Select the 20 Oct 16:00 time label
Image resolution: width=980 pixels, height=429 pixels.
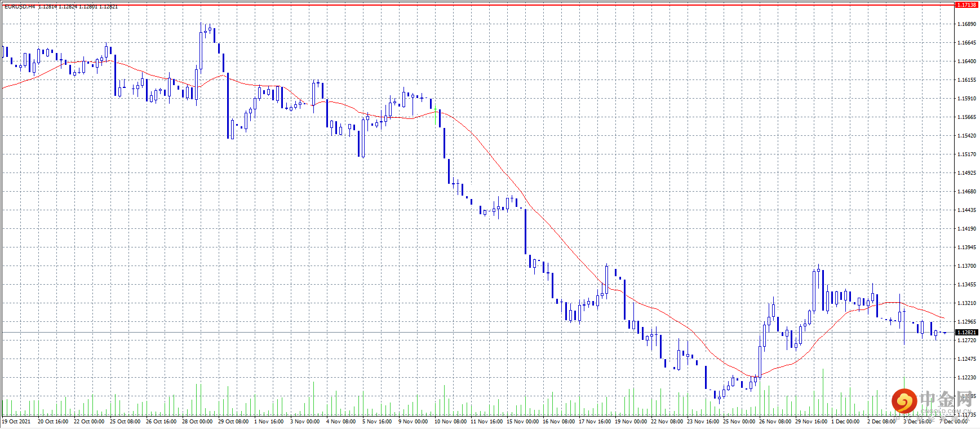click(53, 422)
